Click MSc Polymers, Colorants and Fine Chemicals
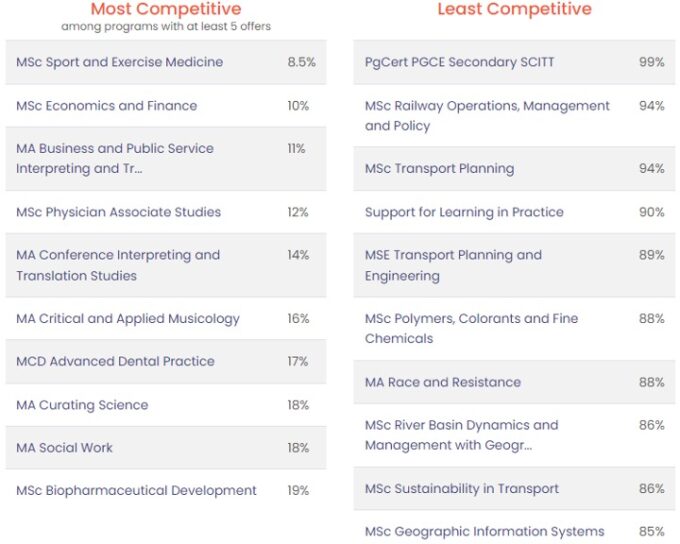 coord(514,328)
